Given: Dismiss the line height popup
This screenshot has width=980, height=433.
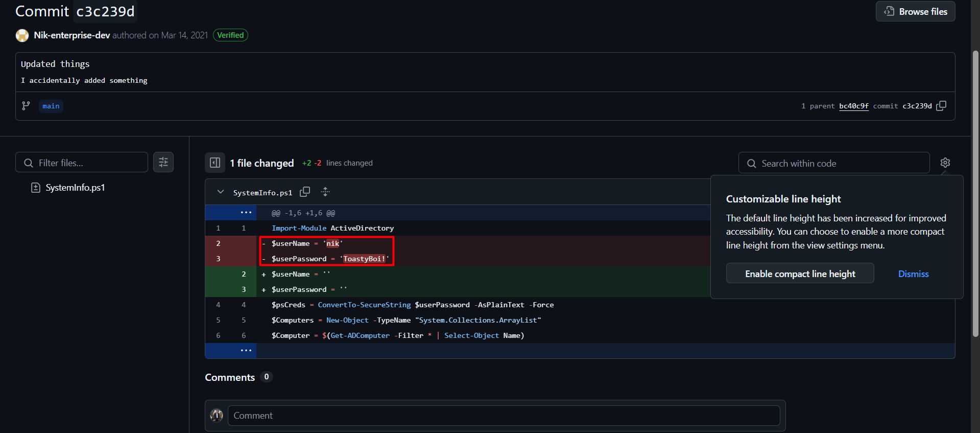Looking at the screenshot, I should 913,274.
